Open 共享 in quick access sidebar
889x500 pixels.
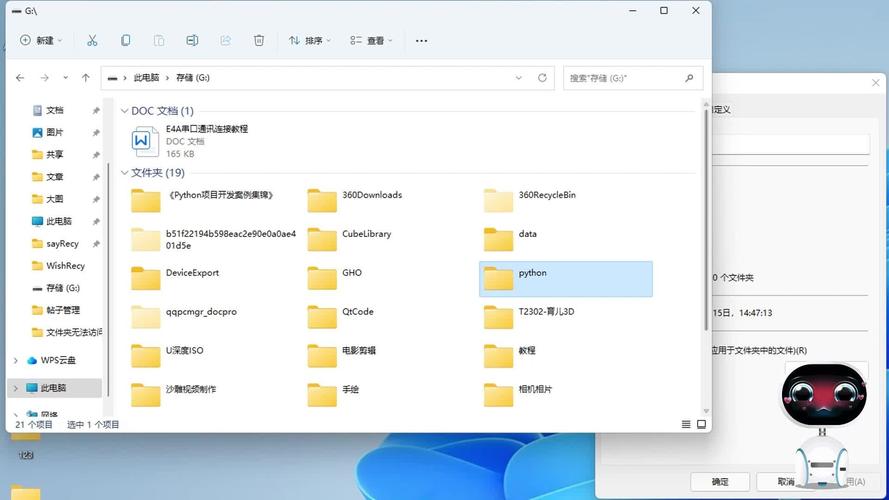click(x=57, y=155)
